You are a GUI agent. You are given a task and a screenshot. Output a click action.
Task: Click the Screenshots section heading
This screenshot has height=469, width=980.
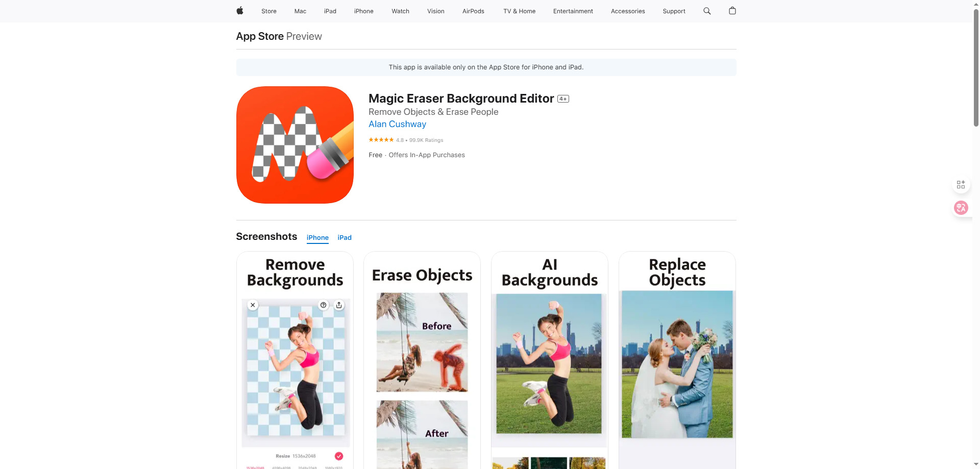point(266,237)
